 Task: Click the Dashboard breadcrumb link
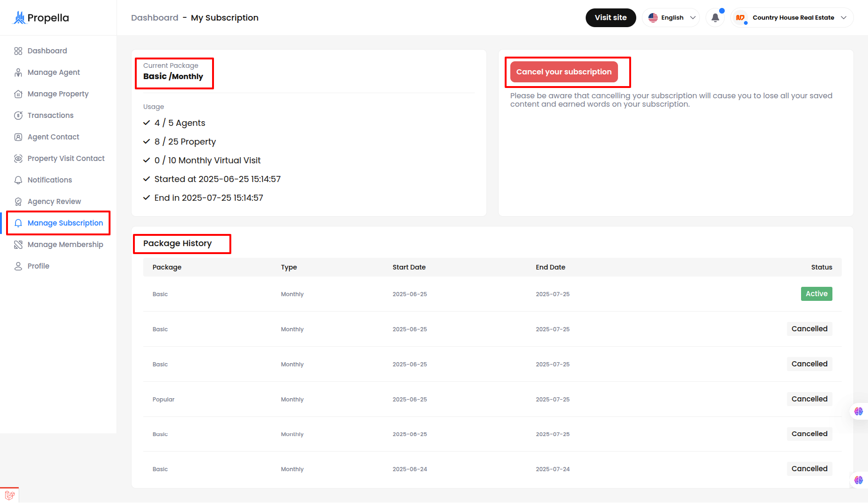(x=154, y=18)
